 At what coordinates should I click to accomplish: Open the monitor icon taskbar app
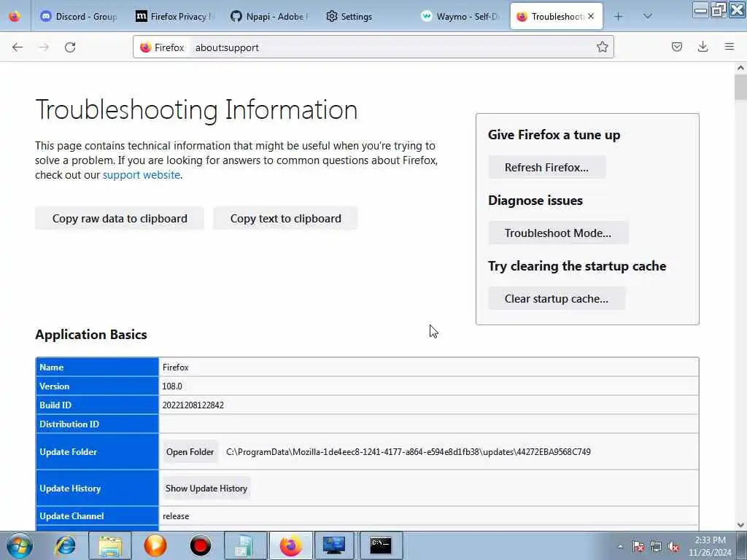(x=334, y=545)
